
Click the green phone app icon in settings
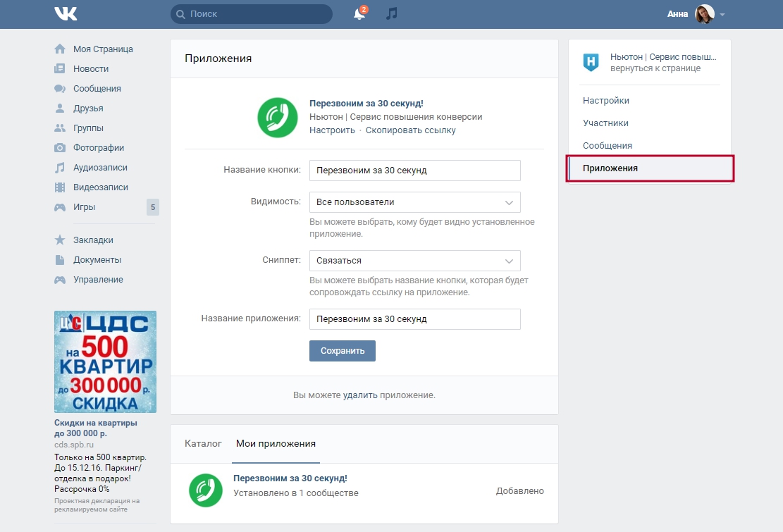pos(278,117)
